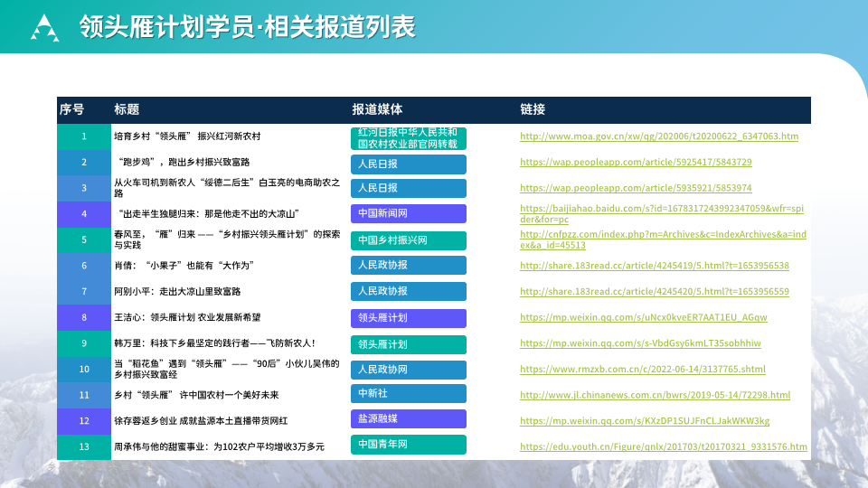868x488 pixels.
Task: Click the slide heading 领头雁计划学员·相关报道列表
Action: pyautogui.click(x=248, y=26)
